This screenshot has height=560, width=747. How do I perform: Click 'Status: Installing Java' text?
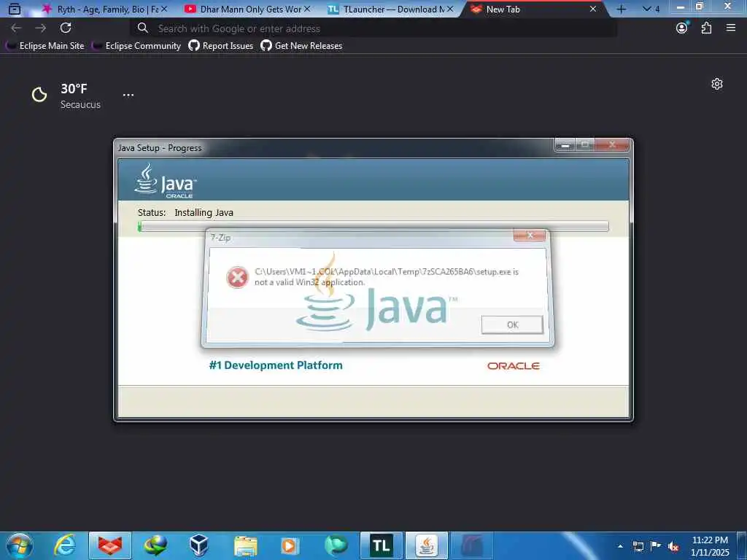point(185,212)
